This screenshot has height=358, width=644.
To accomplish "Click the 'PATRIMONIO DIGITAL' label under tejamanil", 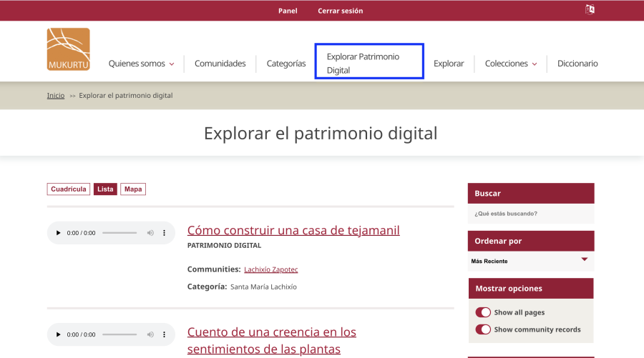I will click(224, 246).
